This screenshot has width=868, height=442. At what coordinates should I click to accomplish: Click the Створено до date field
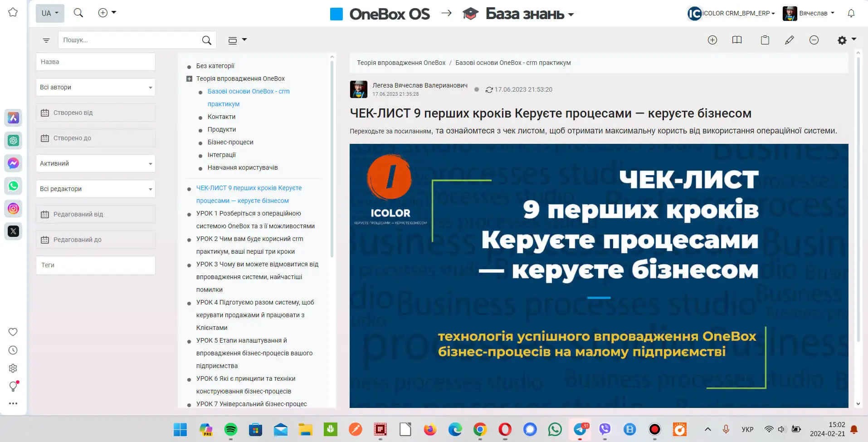[x=96, y=138]
